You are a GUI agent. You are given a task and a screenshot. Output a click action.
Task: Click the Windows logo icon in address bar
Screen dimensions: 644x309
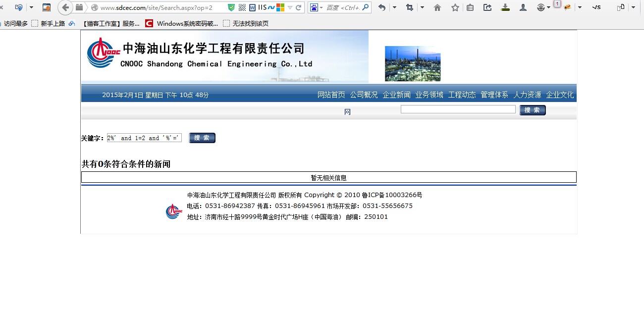[280, 7]
